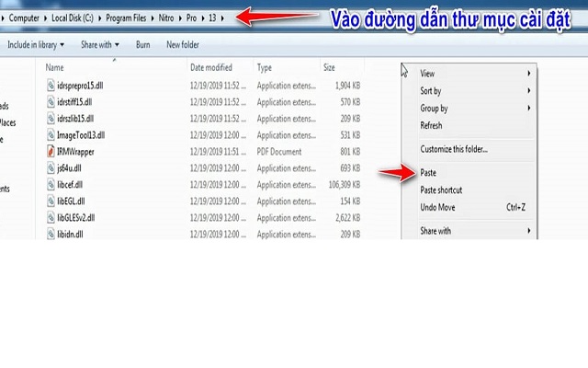
Task: Select the libidn.dll file name
Action: (70, 234)
